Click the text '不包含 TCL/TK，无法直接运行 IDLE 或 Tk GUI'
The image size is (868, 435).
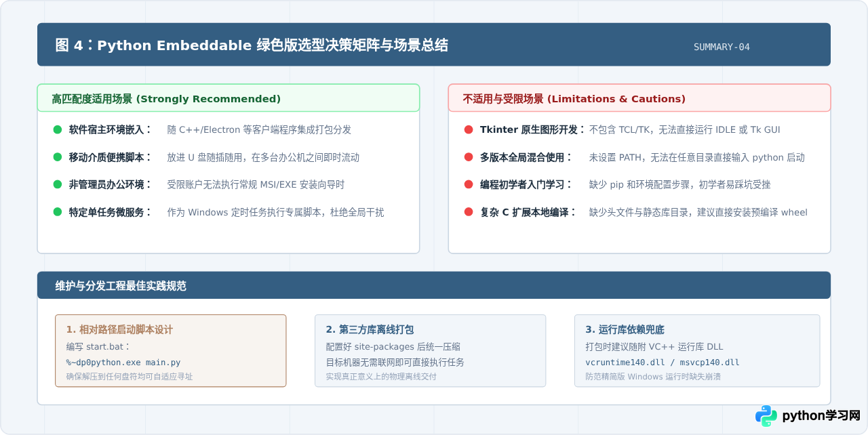pyautogui.click(x=685, y=129)
